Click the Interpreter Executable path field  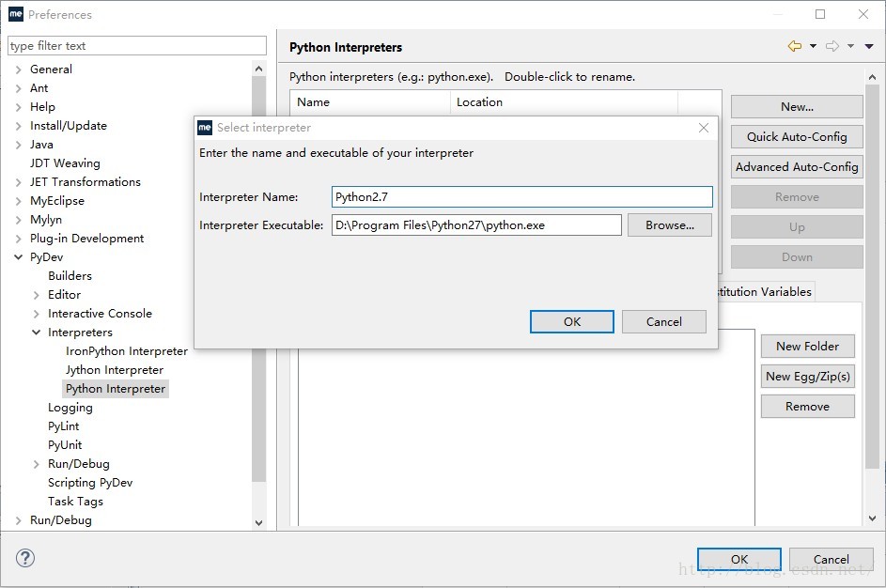point(476,225)
